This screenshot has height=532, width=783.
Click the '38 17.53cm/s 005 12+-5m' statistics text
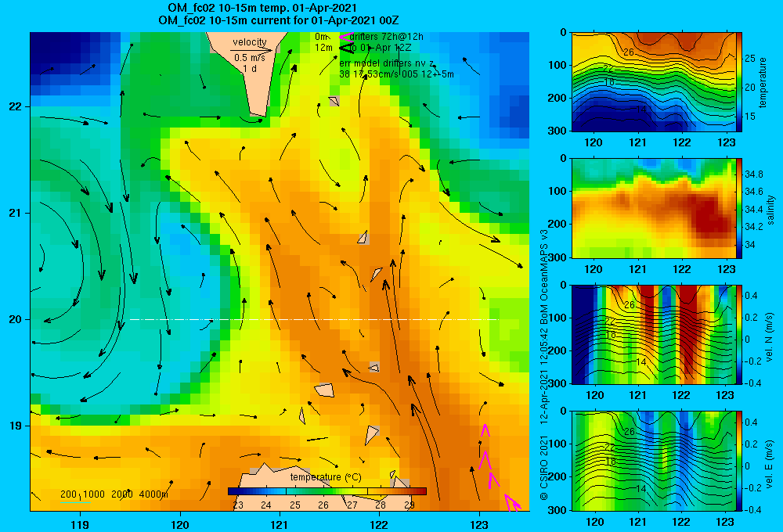coord(396,74)
